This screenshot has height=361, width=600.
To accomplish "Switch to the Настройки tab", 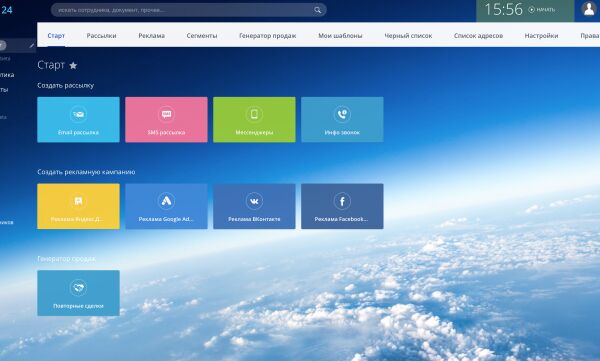I will pos(541,35).
